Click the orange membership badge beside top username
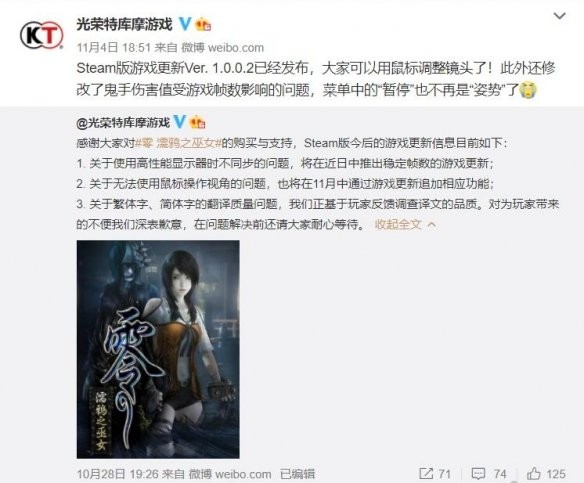The height and width of the screenshot is (483, 584). [203, 24]
